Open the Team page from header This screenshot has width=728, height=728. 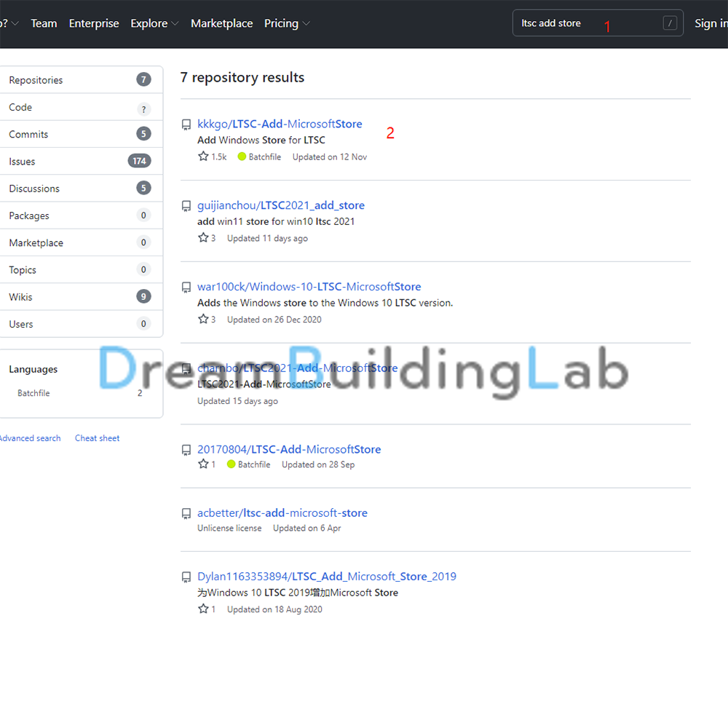coord(44,23)
